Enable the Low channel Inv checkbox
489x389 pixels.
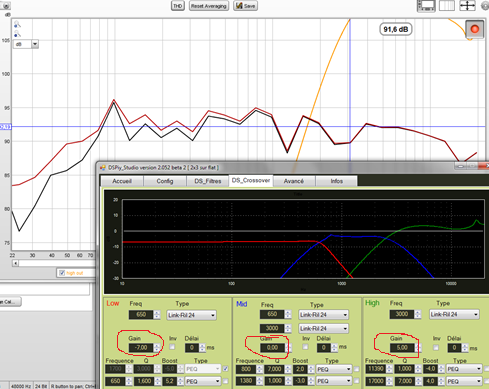point(172,347)
